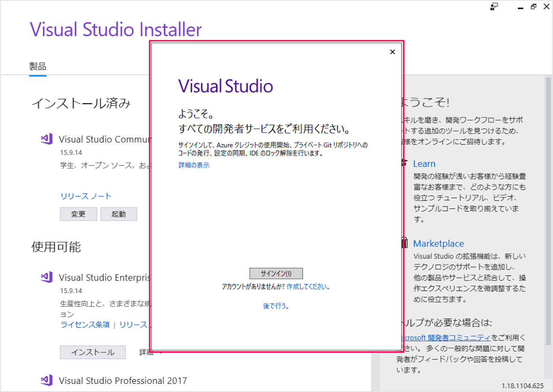Click the Visual Studio logo text in the dialog
Image resolution: width=553 pixels, height=392 pixels.
226,86
